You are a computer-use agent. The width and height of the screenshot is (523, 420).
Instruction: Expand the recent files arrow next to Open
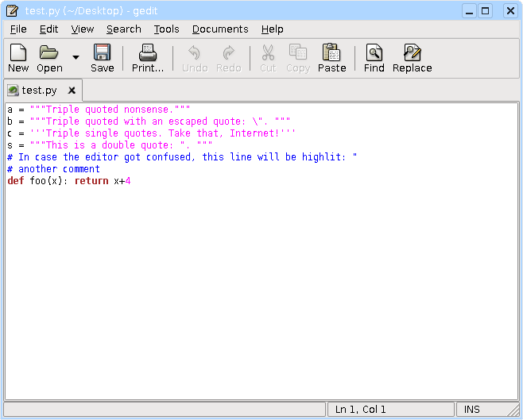(76, 58)
